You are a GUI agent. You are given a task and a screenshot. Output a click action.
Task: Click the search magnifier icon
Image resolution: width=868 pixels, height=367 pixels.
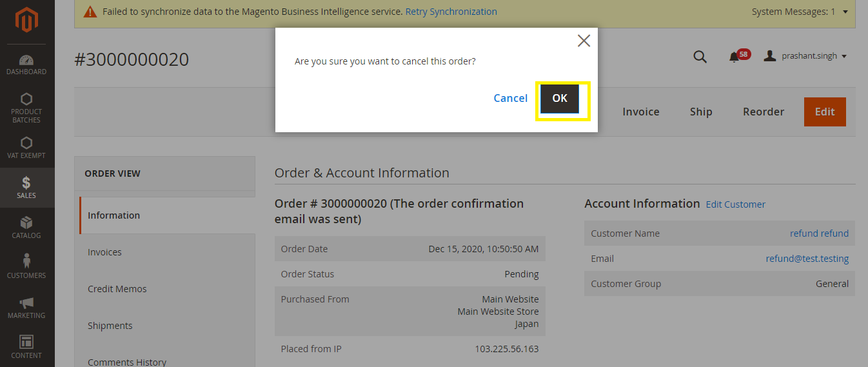(700, 57)
